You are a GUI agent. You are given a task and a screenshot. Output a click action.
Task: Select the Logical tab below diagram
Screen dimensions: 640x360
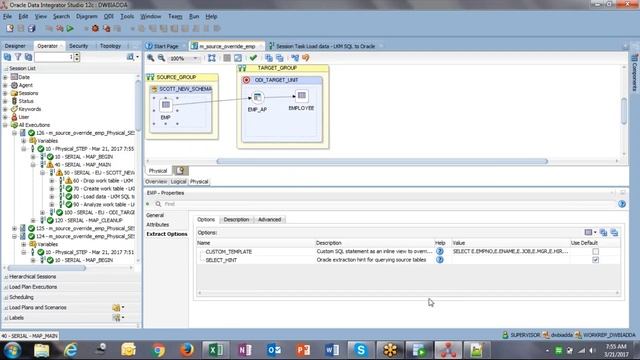pos(178,182)
